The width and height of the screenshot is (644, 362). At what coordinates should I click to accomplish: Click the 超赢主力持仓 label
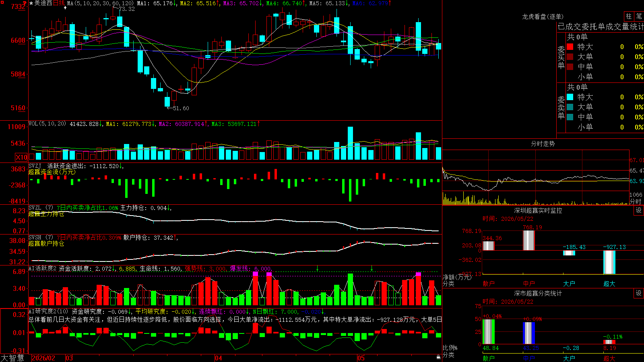(46, 214)
